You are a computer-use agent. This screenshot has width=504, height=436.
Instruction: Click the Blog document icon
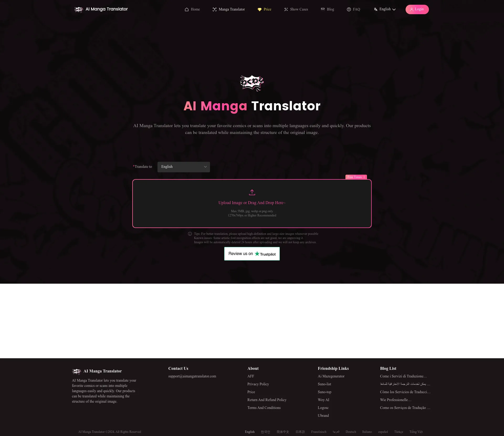[322, 9]
